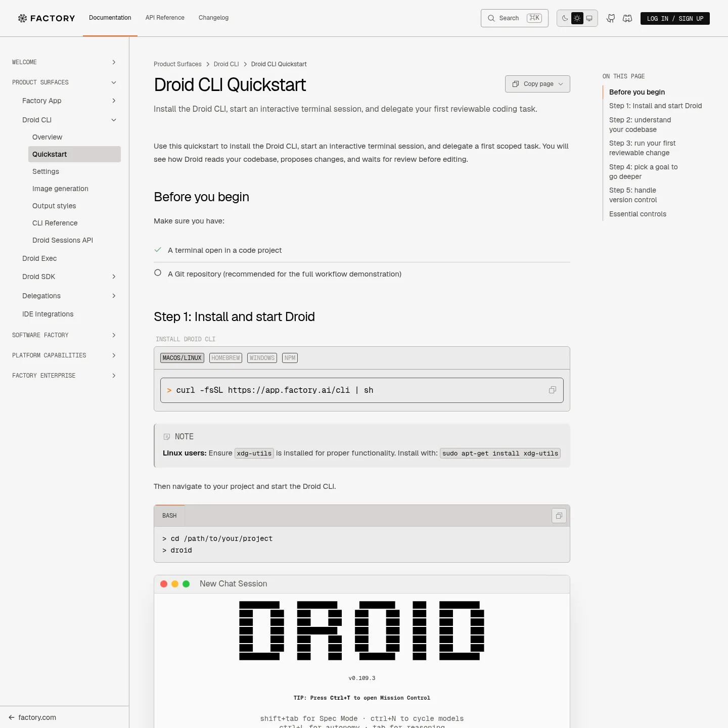Select the NPM install tab
The image size is (728, 728).
(290, 358)
